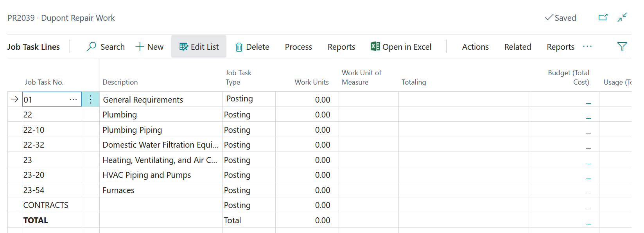The image size is (644, 233).
Task: Open the filter pane funnel icon
Action: (622, 46)
